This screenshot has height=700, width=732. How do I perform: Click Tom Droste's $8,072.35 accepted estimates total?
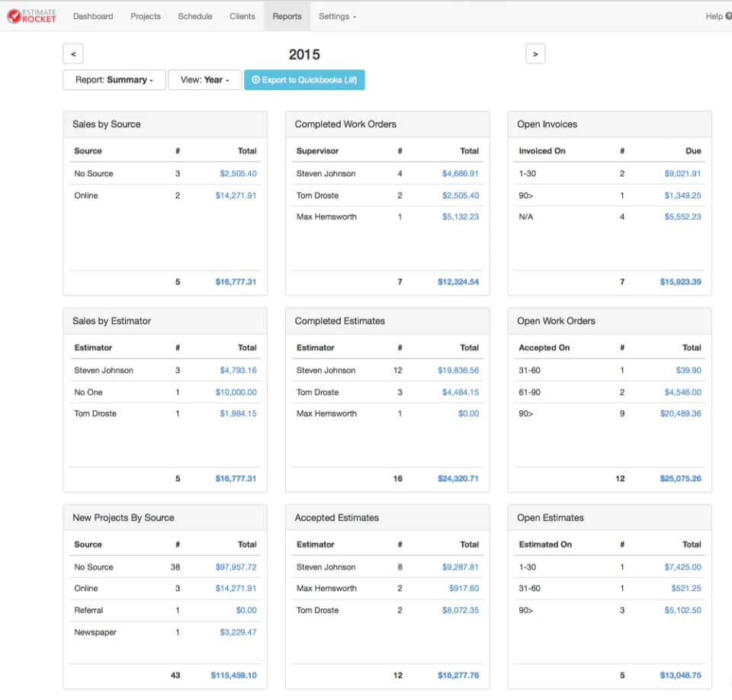pos(461,610)
